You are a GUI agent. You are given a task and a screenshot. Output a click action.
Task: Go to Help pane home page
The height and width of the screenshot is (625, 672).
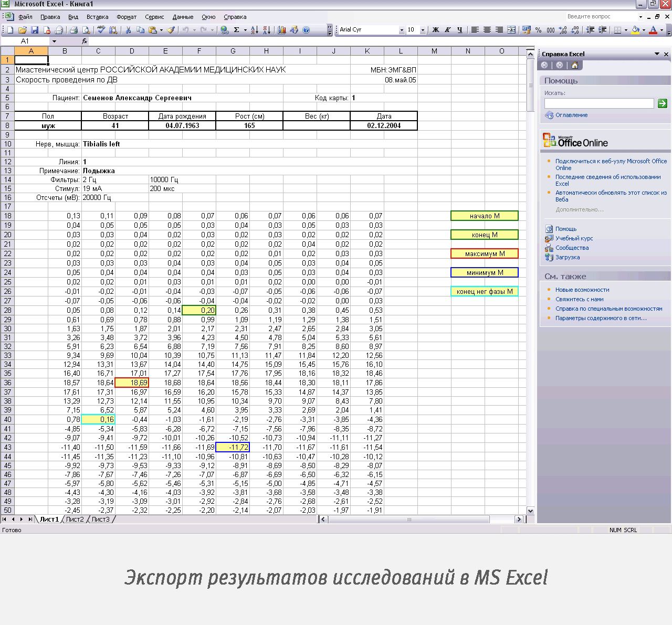(x=575, y=65)
